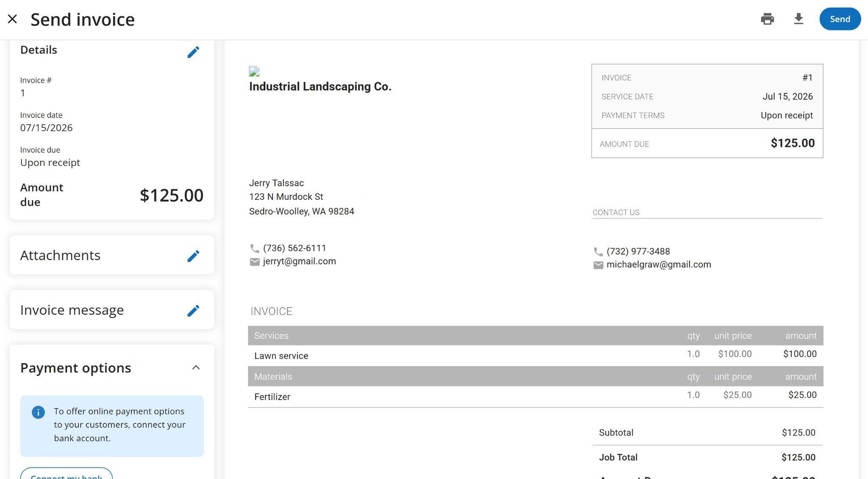This screenshot has height=479, width=868.
Task: Click invoice number #1 in summary box
Action: (807, 78)
